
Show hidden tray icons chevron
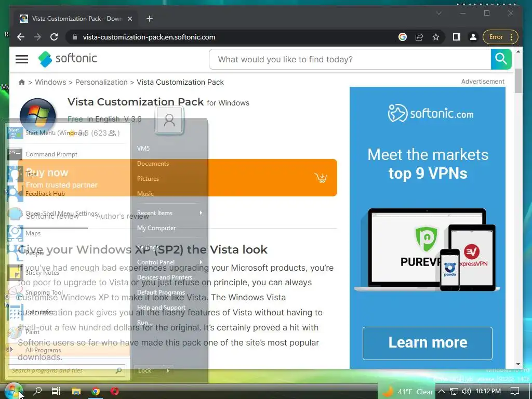tap(442, 392)
